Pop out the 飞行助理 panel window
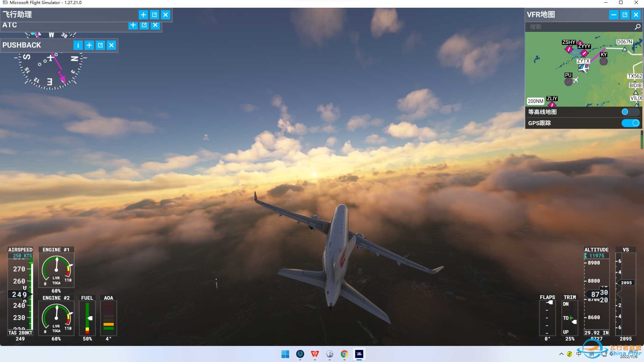644x362 pixels. click(x=154, y=15)
